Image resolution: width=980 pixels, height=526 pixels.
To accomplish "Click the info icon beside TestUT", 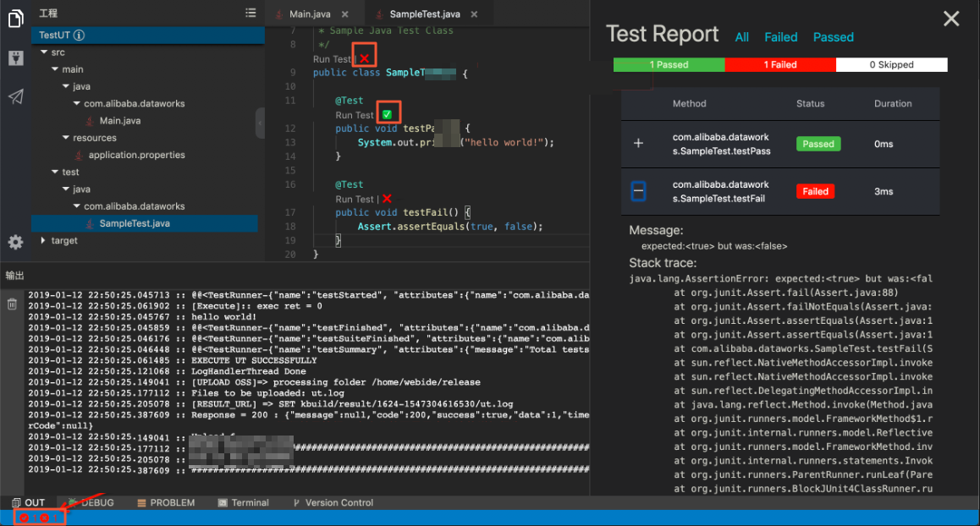I will (x=79, y=36).
